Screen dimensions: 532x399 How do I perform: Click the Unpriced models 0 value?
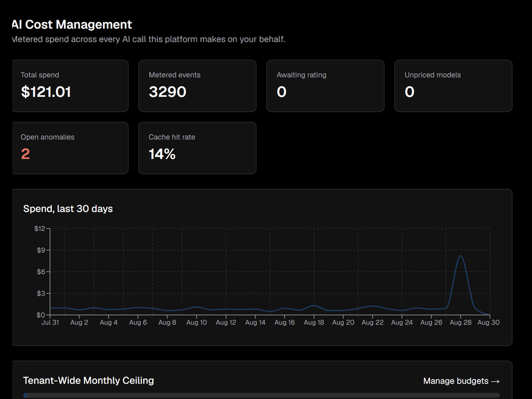[x=410, y=92]
